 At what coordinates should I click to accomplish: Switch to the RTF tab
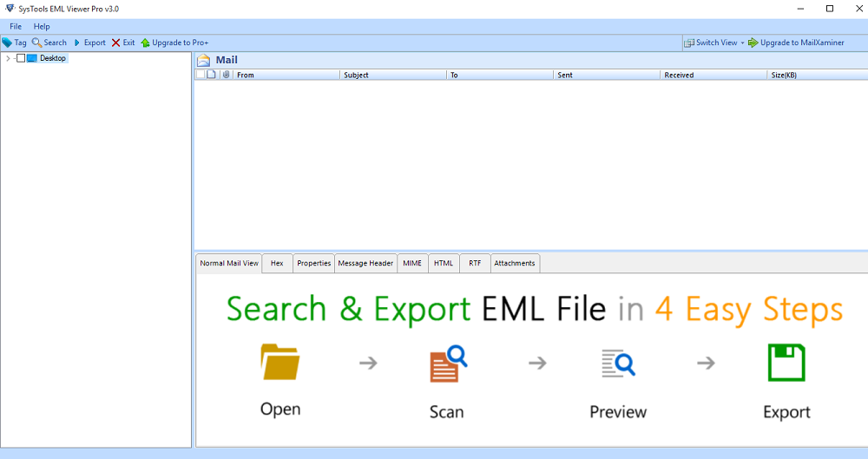tap(475, 263)
